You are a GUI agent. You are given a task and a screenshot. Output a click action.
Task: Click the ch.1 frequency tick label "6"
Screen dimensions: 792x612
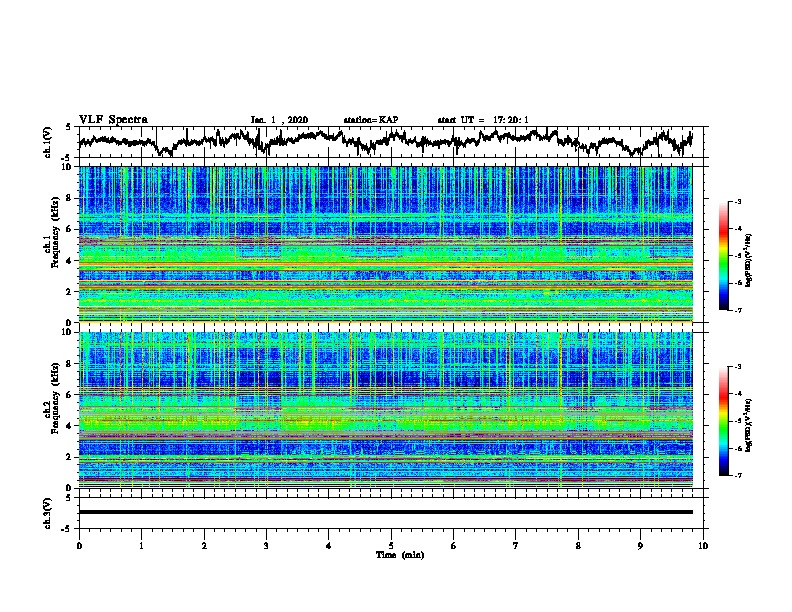(x=71, y=229)
